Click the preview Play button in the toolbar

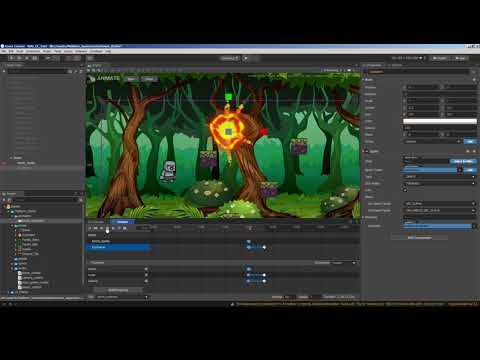pos(246,58)
